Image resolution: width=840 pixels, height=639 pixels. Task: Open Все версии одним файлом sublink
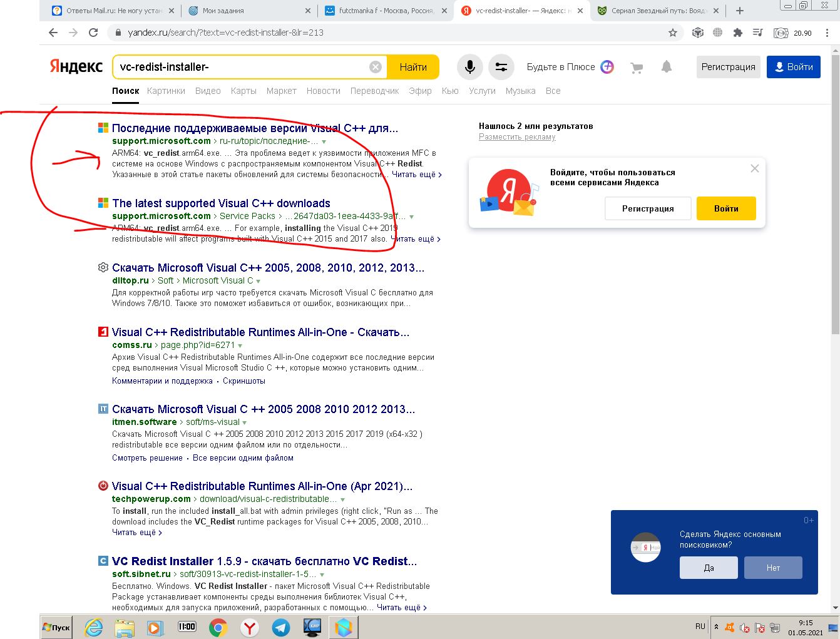click(x=243, y=458)
